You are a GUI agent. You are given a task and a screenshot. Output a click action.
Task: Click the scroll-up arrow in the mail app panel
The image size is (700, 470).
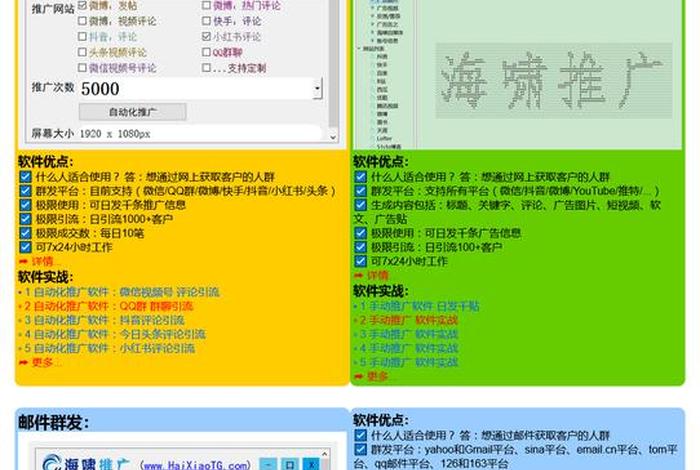point(325,454)
